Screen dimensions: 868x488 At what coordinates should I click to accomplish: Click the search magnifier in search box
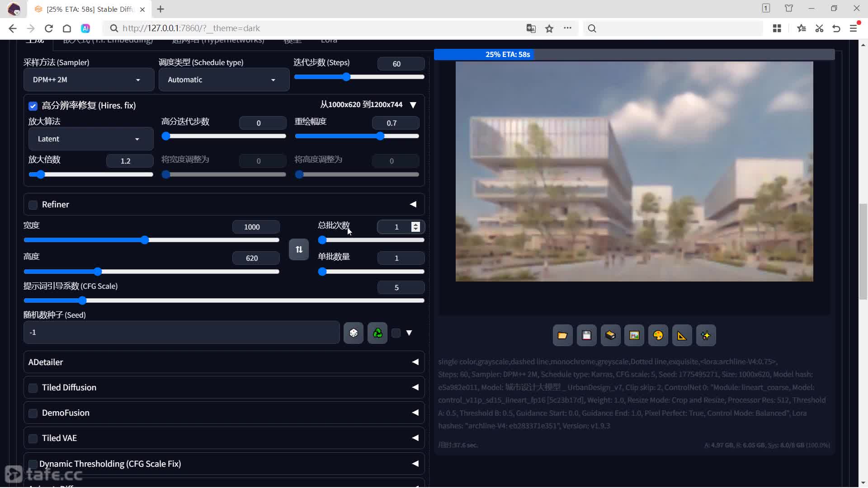tap(592, 28)
